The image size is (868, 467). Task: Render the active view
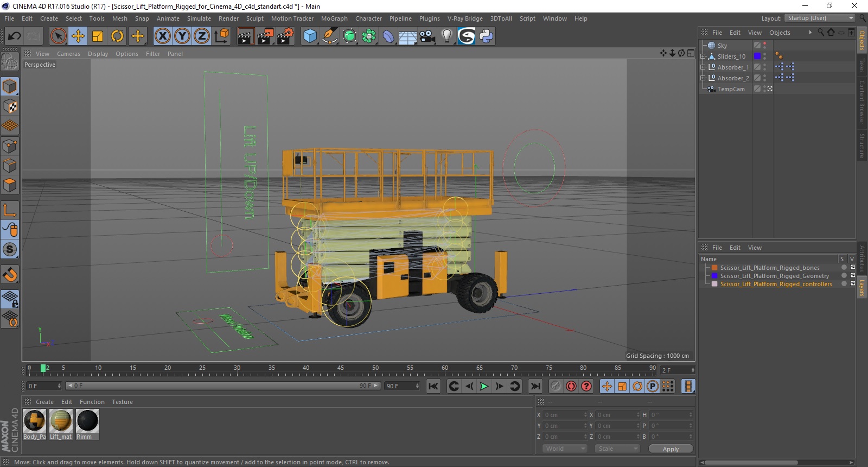245,36
